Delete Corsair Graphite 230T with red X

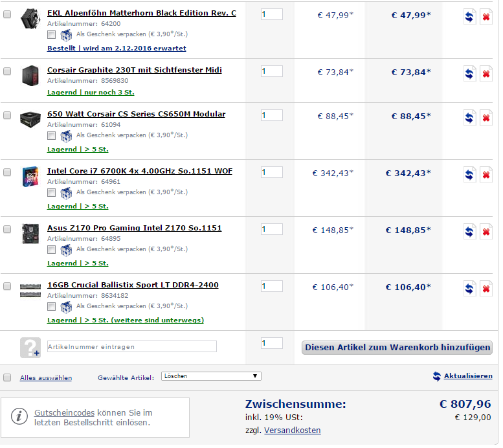486,74
